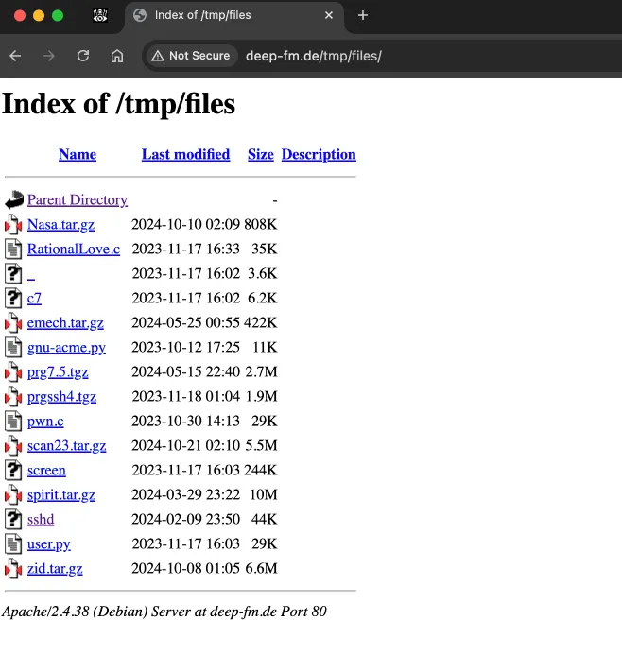Click the text file icon beside RationalLove.c
This screenshot has width=622, height=672.
click(13, 250)
